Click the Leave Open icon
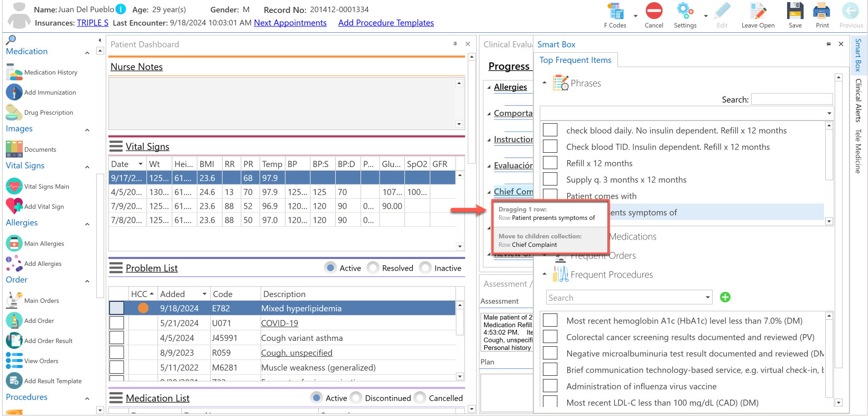This screenshot has width=868, height=416. [758, 11]
